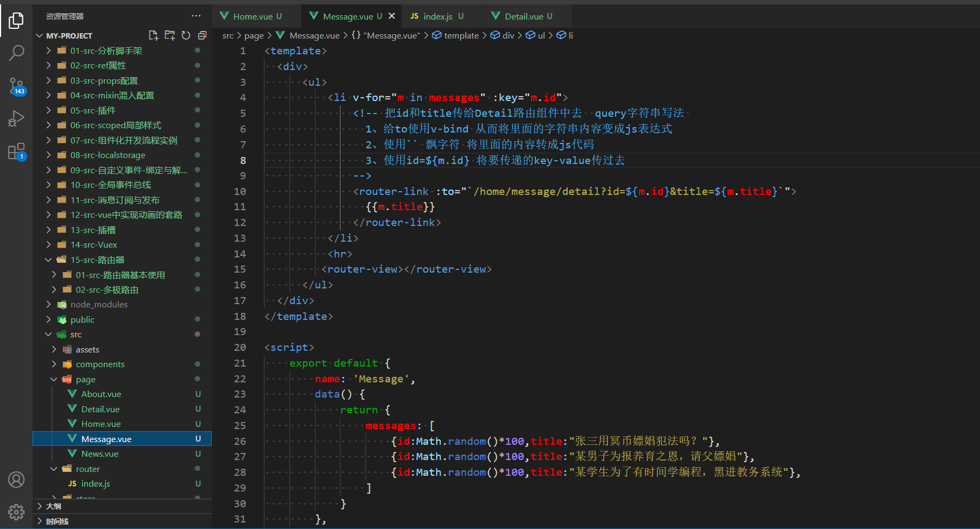Switch to the Detail.vue tab

coord(528,16)
